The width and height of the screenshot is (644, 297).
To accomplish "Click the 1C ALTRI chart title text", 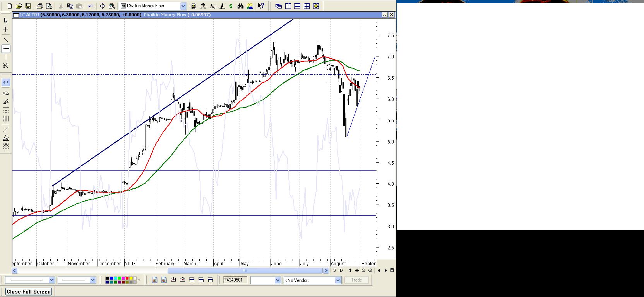I will click(29, 15).
